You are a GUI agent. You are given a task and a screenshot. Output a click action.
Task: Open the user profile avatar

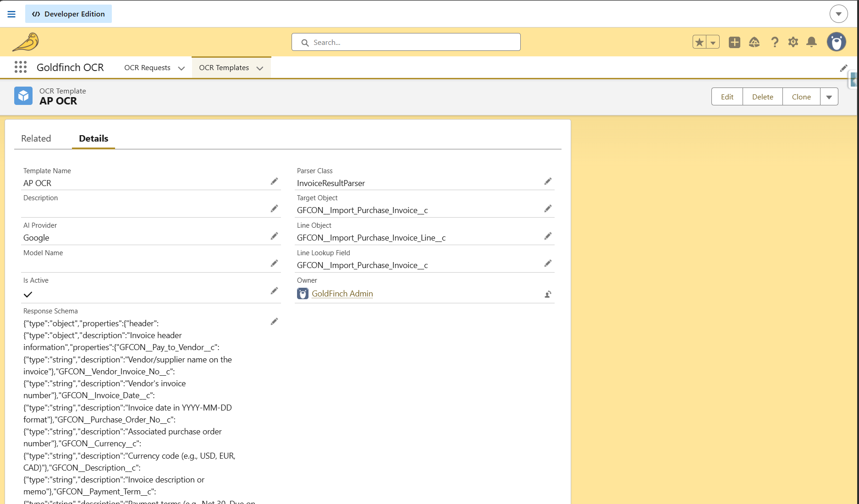[837, 42]
